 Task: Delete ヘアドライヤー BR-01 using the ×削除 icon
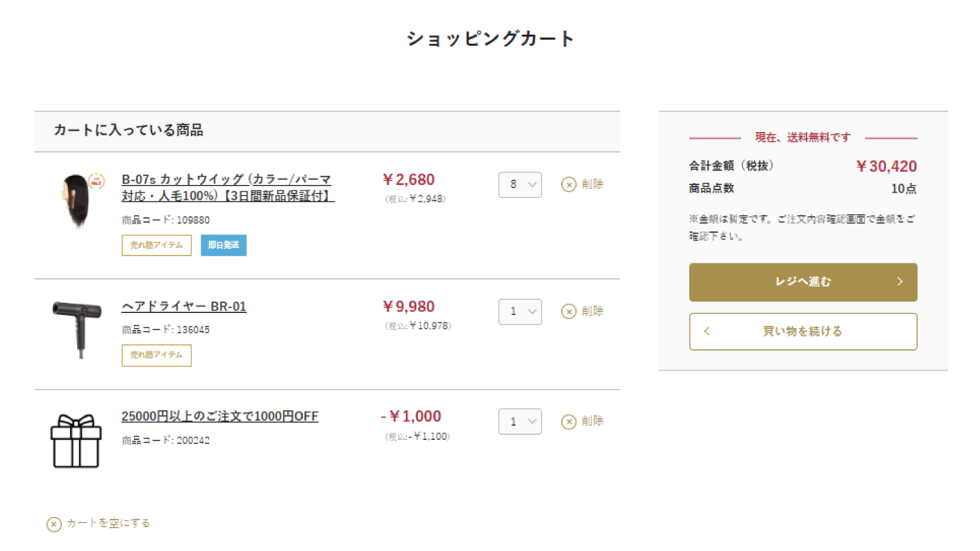569,312
